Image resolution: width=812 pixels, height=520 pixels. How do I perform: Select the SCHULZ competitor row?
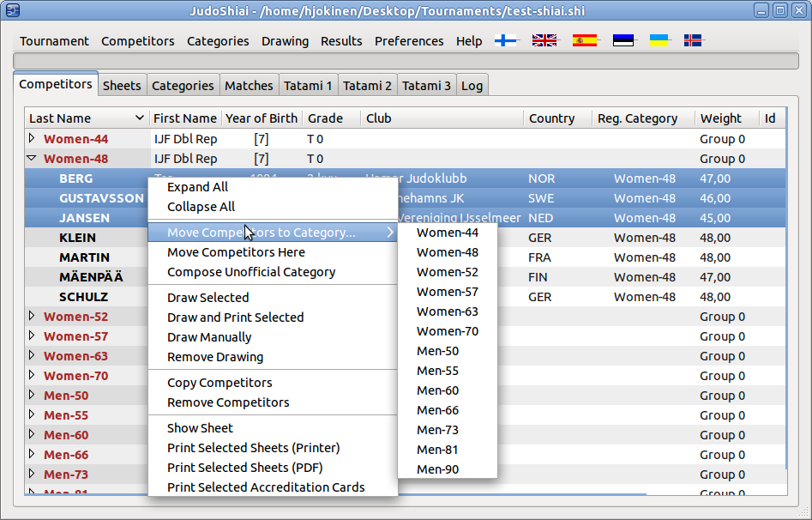click(x=83, y=297)
